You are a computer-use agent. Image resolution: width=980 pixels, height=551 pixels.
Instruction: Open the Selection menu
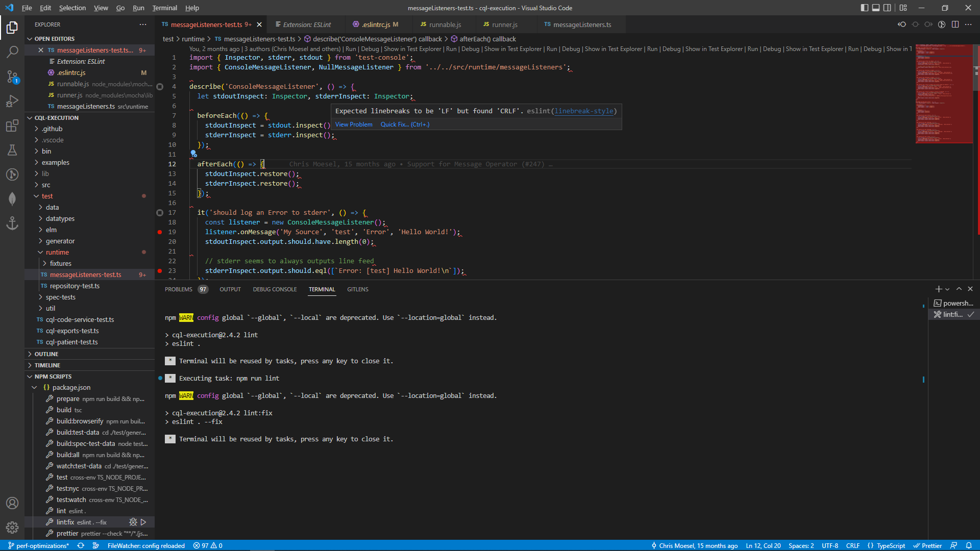click(x=72, y=8)
